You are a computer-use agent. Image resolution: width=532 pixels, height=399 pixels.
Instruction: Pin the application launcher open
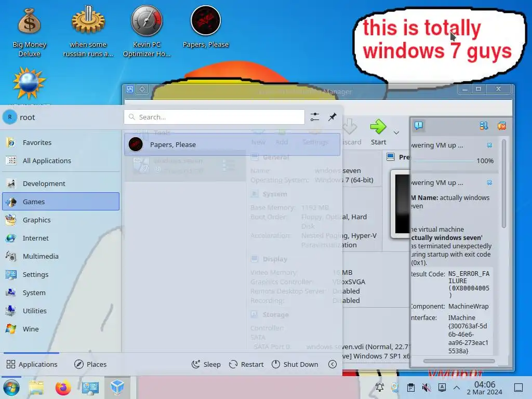[x=332, y=117]
